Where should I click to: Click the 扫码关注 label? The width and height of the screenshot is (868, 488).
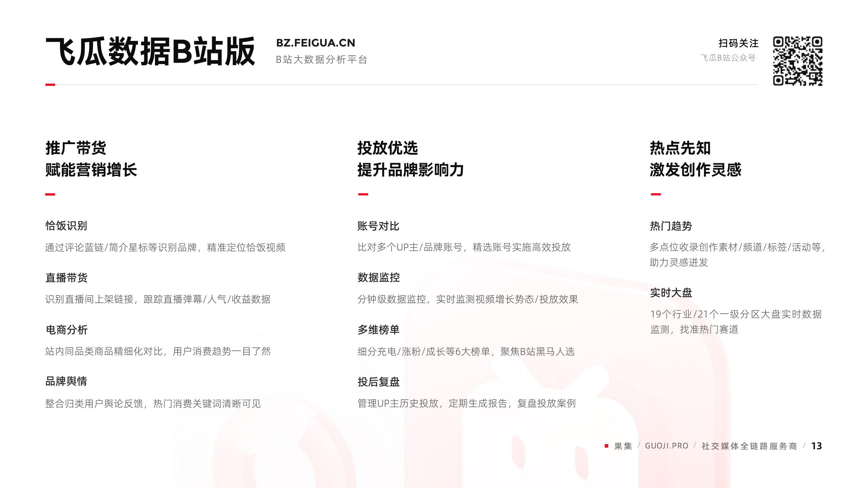[x=738, y=43]
